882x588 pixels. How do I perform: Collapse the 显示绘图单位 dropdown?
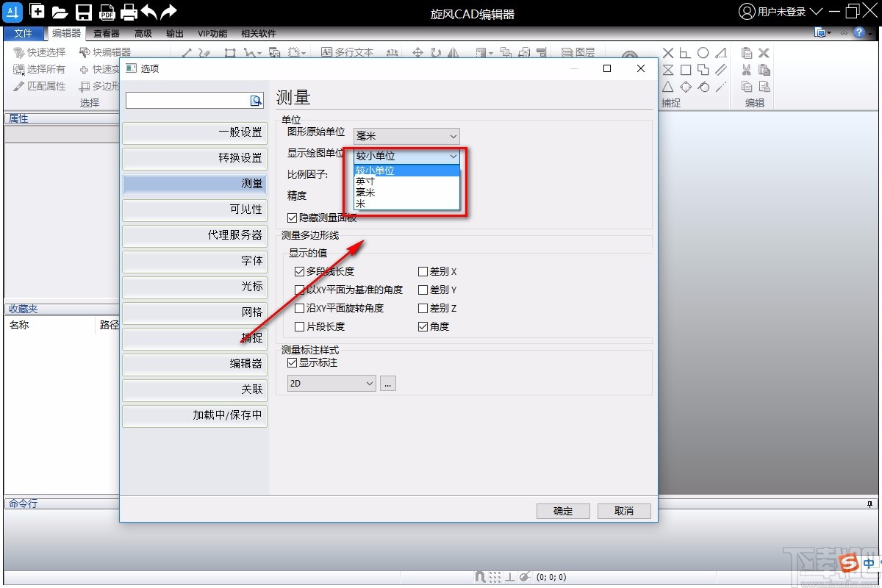(x=406, y=156)
